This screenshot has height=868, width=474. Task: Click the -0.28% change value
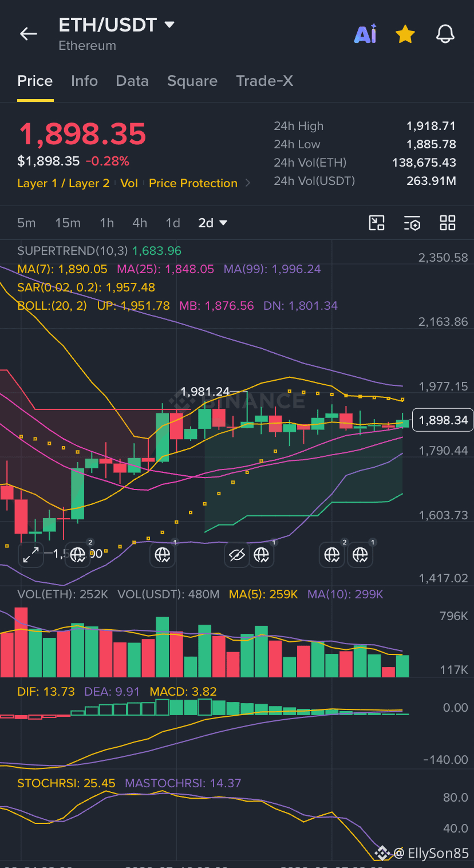coord(107,161)
